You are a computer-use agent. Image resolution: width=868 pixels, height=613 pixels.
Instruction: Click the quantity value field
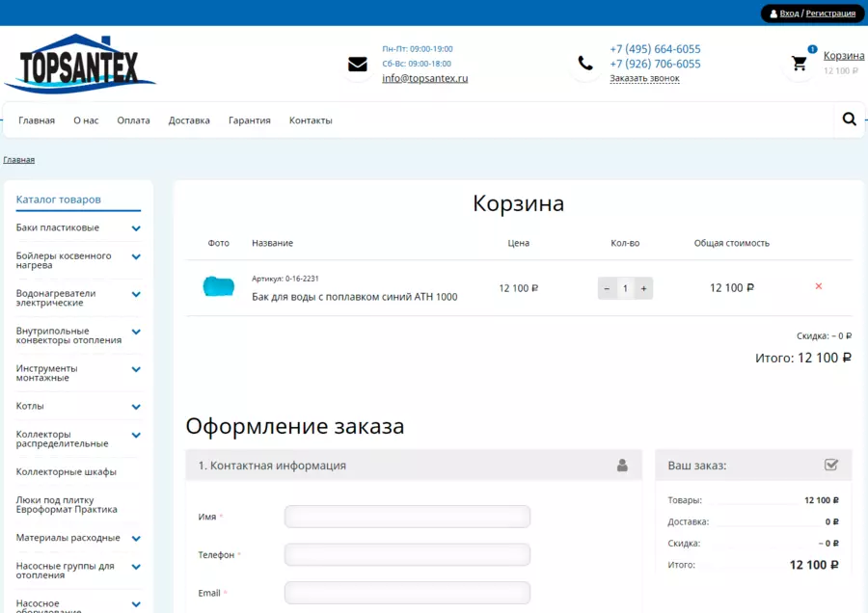(626, 288)
